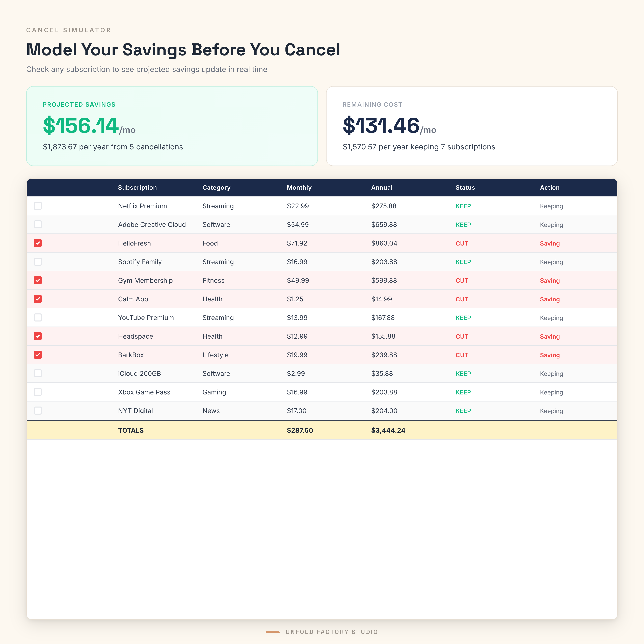Click the Status column header
The height and width of the screenshot is (644, 644).
tap(465, 188)
